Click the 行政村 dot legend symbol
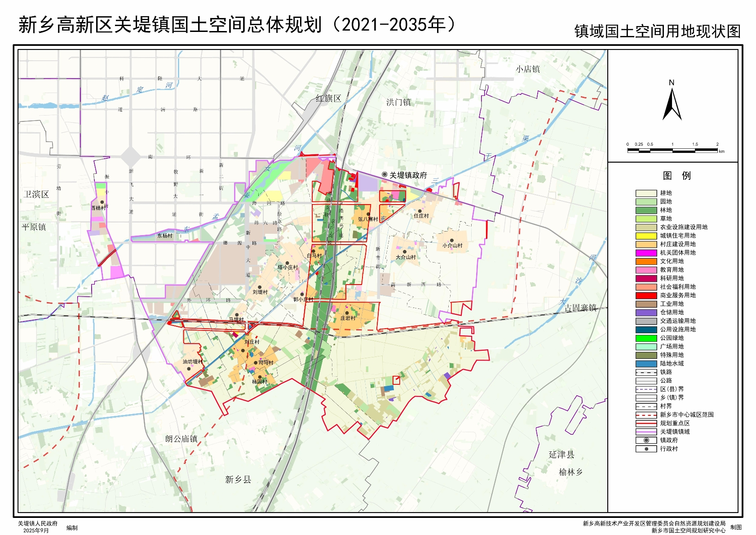This screenshot has height=535, width=756. click(x=646, y=449)
